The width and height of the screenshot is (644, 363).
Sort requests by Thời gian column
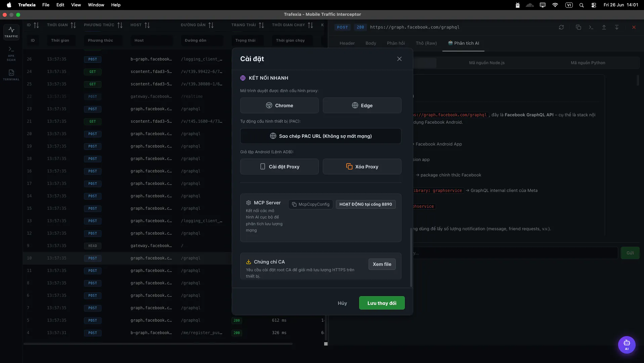point(73,25)
